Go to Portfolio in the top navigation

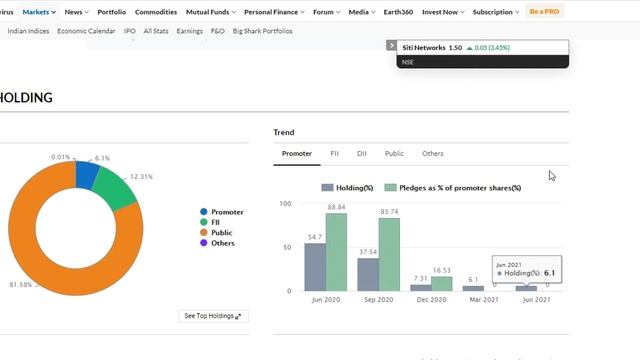click(x=111, y=12)
